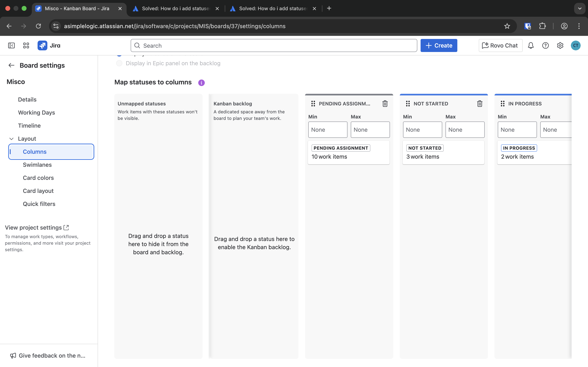588x367 pixels.
Task: Delete the Pending Assignment column
Action: pyautogui.click(x=385, y=104)
